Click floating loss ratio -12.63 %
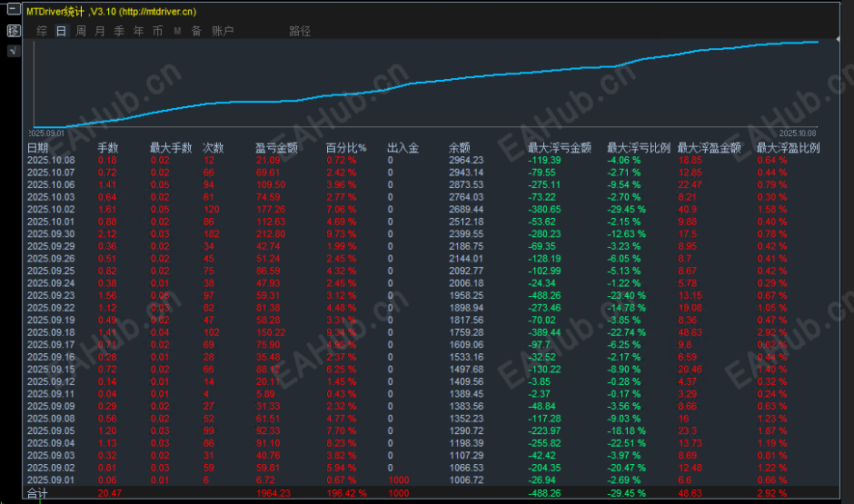This screenshot has width=854, height=504. 627,234
